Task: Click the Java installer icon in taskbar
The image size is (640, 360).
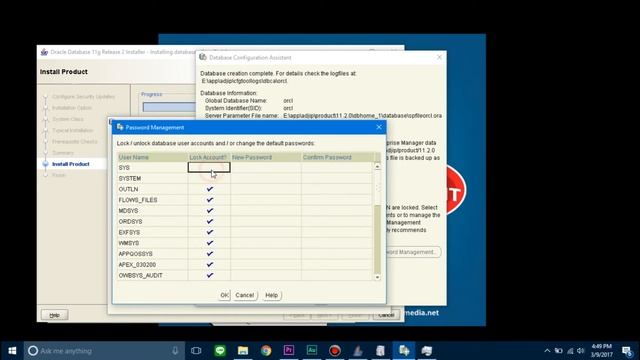Action: [358, 351]
